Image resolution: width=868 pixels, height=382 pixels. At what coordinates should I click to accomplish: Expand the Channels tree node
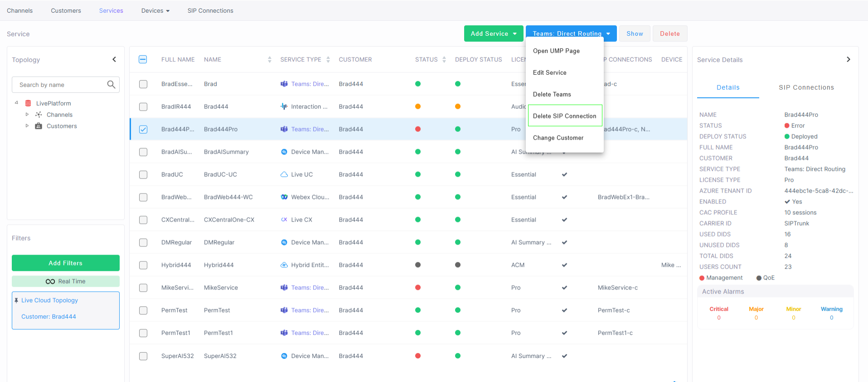pyautogui.click(x=27, y=115)
